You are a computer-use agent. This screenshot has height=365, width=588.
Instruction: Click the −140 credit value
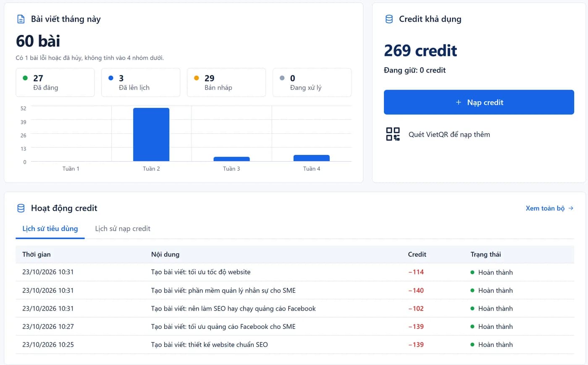pyautogui.click(x=416, y=290)
